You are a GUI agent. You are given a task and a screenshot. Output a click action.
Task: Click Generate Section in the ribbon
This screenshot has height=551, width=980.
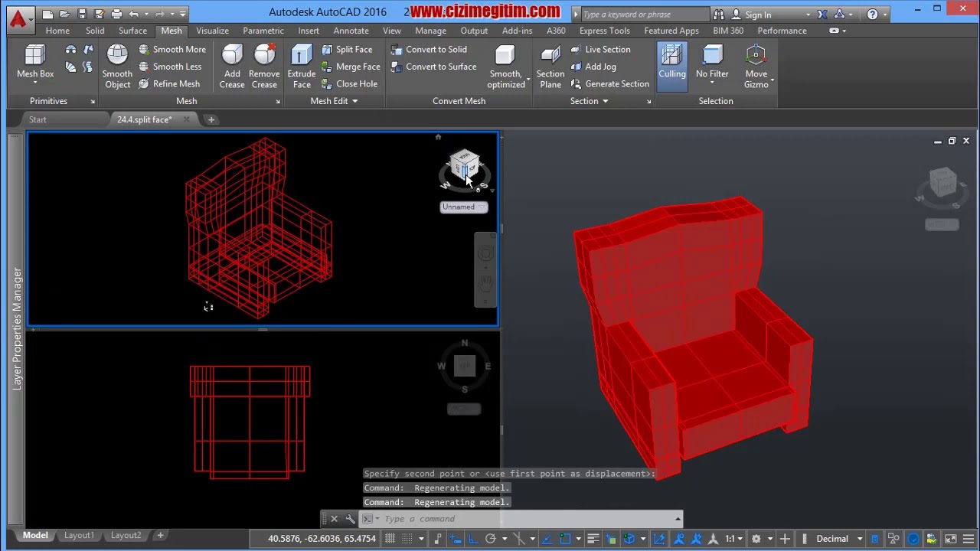pyautogui.click(x=609, y=83)
